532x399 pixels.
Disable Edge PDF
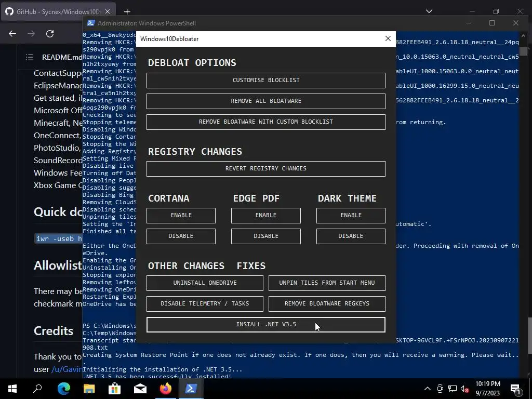click(x=265, y=236)
